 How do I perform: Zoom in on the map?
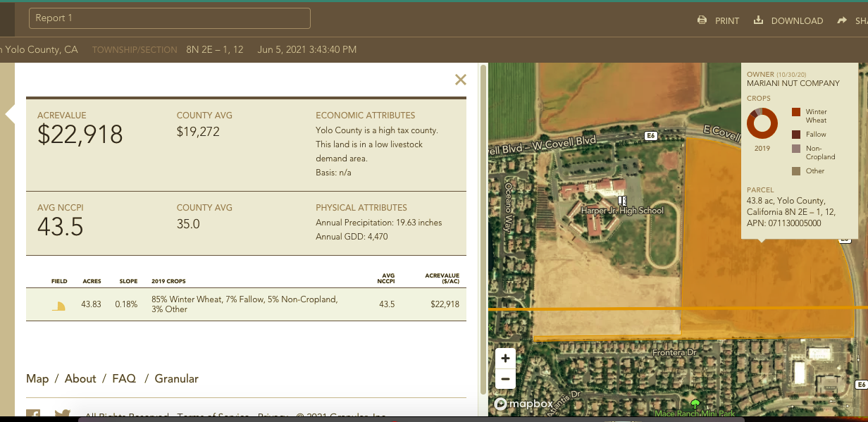pos(505,358)
